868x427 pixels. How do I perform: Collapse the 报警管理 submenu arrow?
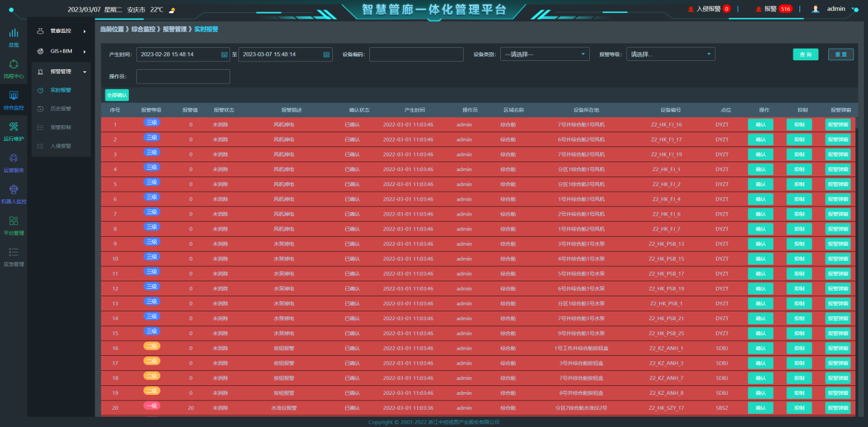pyautogui.click(x=84, y=72)
